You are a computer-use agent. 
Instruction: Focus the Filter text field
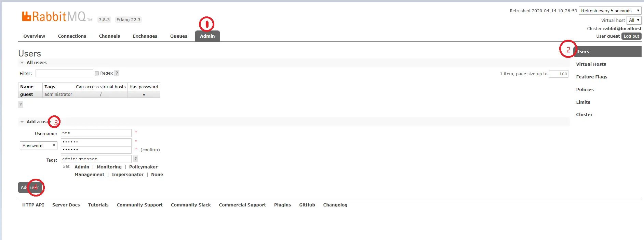tap(64, 73)
